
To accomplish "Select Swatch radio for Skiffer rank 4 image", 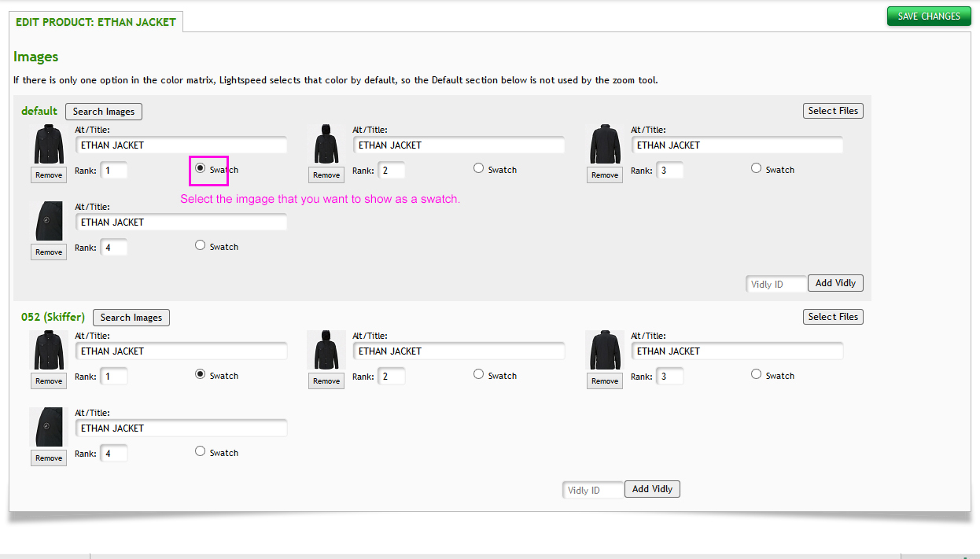I will tap(200, 451).
